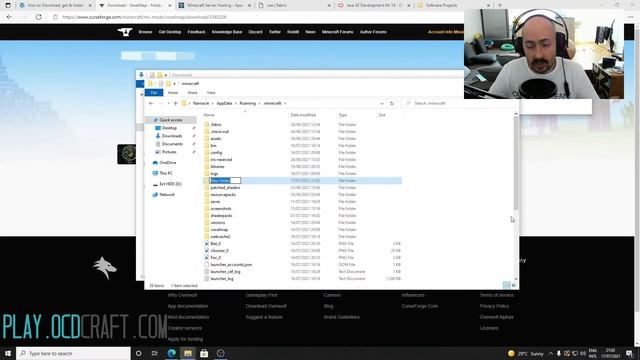This screenshot has width=640, height=360.
Task: Open File Explorer from the taskbar
Action: click(x=188, y=353)
